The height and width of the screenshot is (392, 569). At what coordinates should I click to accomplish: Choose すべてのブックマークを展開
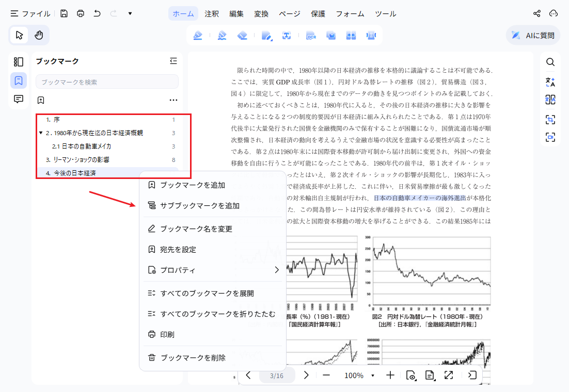click(212, 293)
